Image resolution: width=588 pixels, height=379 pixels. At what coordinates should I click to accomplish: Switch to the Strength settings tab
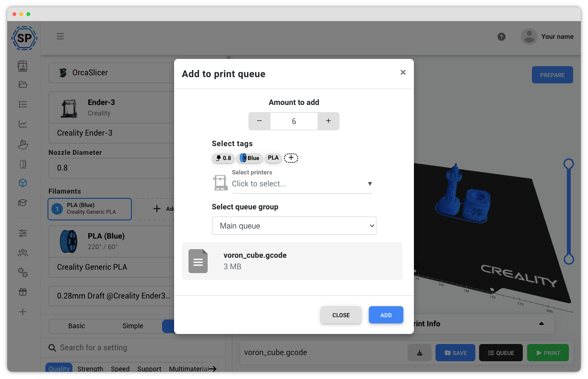coord(90,368)
